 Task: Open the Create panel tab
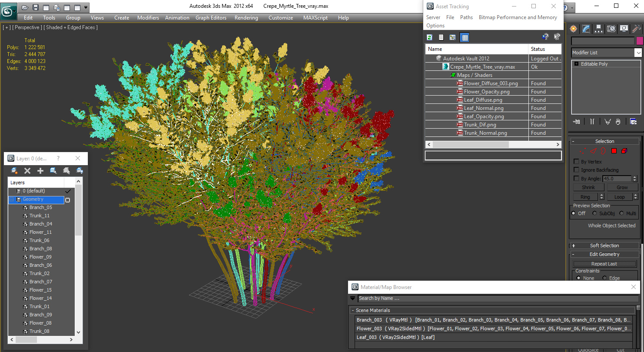574,29
